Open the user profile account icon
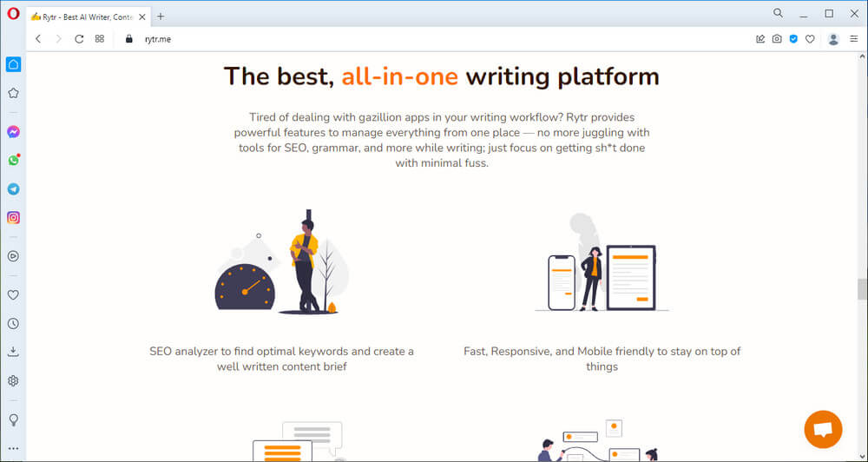868x462 pixels. (x=833, y=39)
